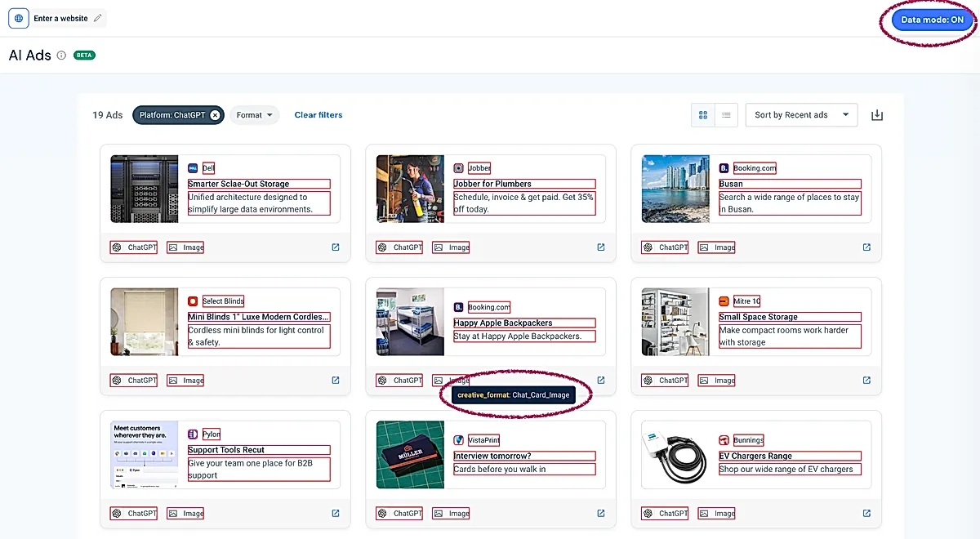Viewport: 980px width, 539px height.
Task: Open the VistaPrint business cards thumbnail
Action: click(x=410, y=455)
